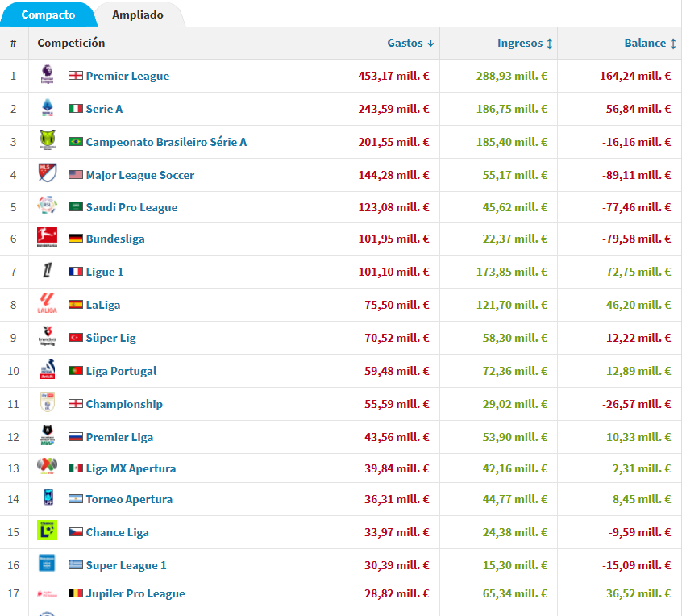
Task: Click the Liga MX Apertura logo
Action: 47,466
